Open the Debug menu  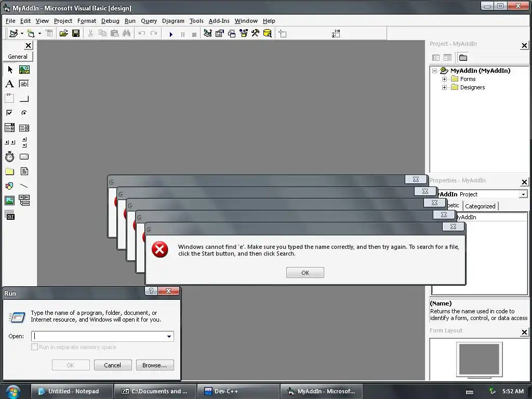[110, 21]
